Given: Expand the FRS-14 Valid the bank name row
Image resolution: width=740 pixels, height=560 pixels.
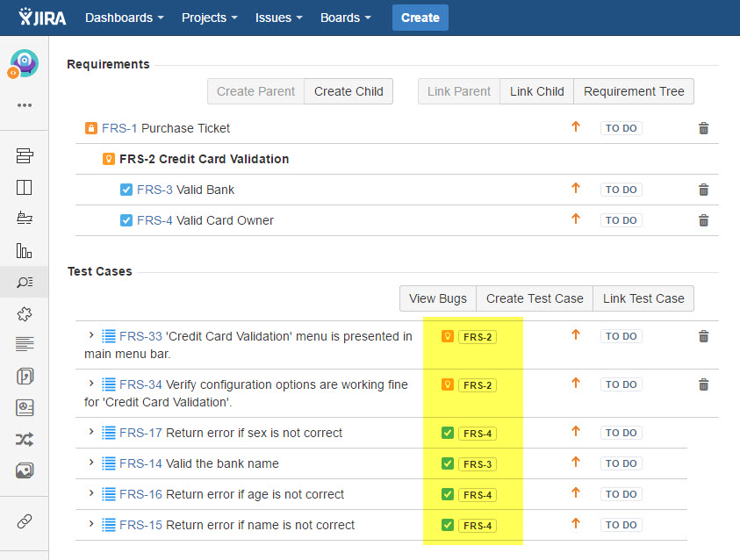Looking at the screenshot, I should (90, 463).
